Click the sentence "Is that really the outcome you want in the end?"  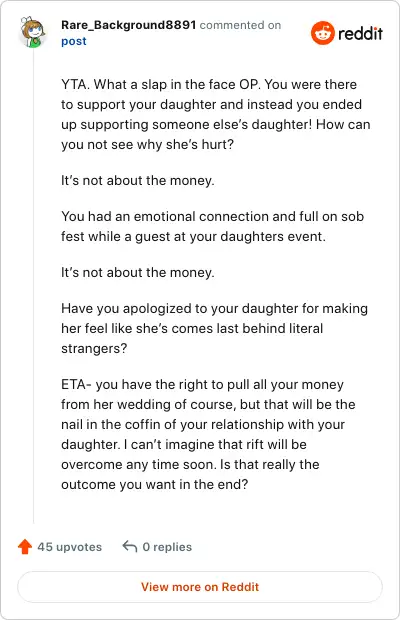tap(190, 474)
